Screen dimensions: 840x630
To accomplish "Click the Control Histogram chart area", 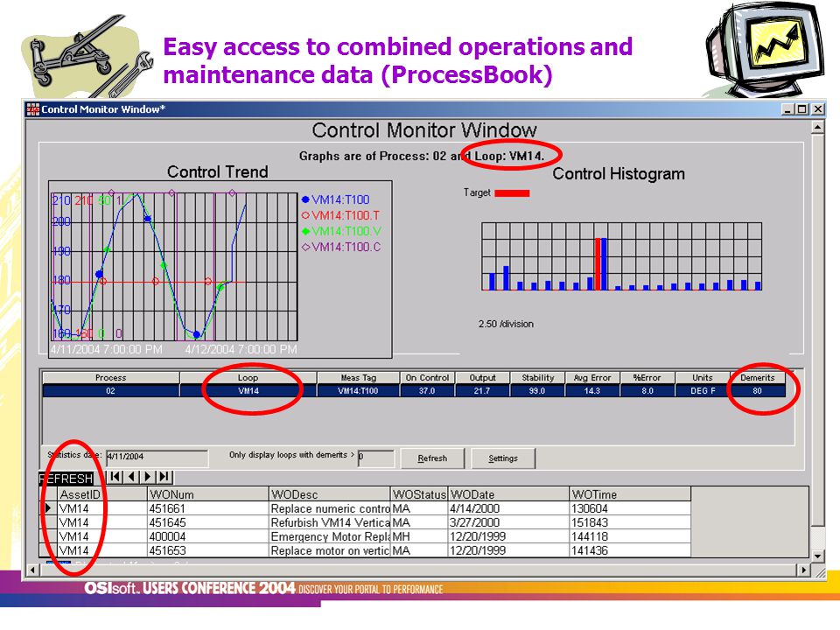I will click(x=621, y=256).
